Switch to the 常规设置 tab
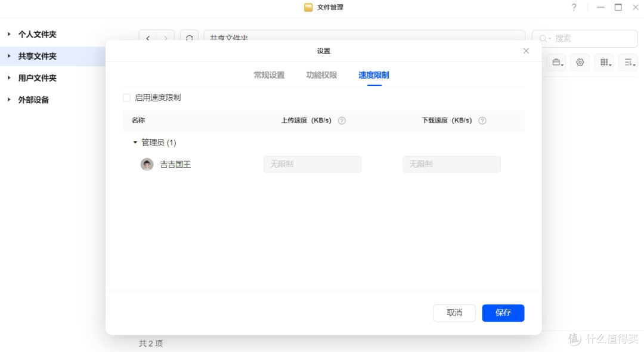Screen dimensions: 644x352 (269, 75)
